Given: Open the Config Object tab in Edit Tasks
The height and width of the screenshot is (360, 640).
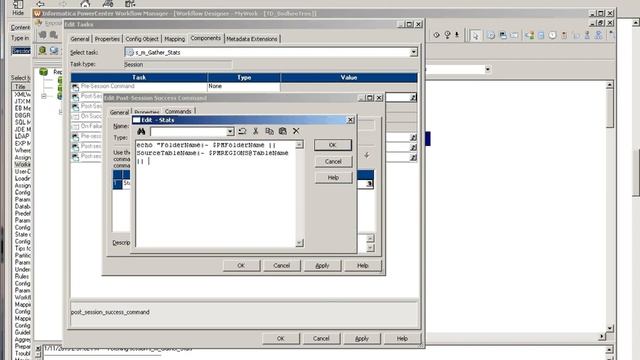Looking at the screenshot, I should pos(142,39).
